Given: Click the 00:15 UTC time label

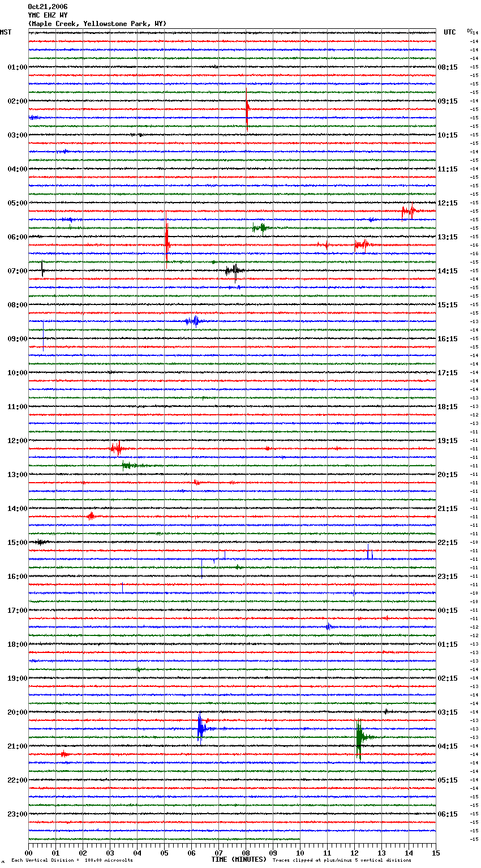Looking at the screenshot, I should pos(448,611).
